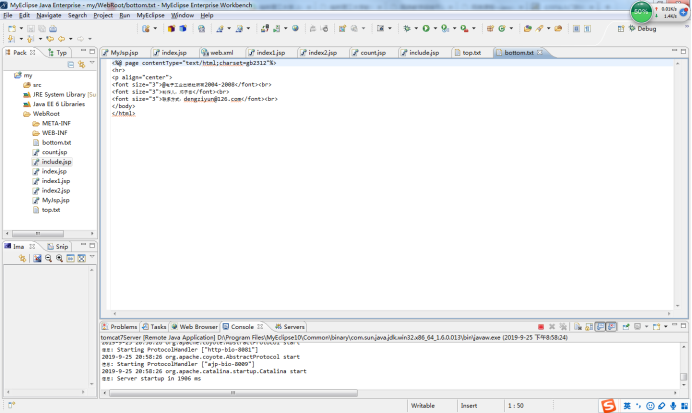Image resolution: width=692 pixels, height=413 pixels.
Task: Switch to the Problems view tab
Action: click(x=120, y=327)
